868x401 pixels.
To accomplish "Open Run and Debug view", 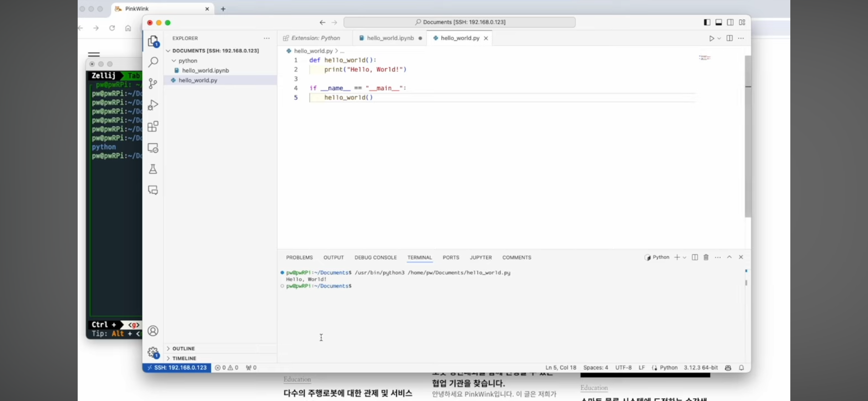I will click(153, 105).
